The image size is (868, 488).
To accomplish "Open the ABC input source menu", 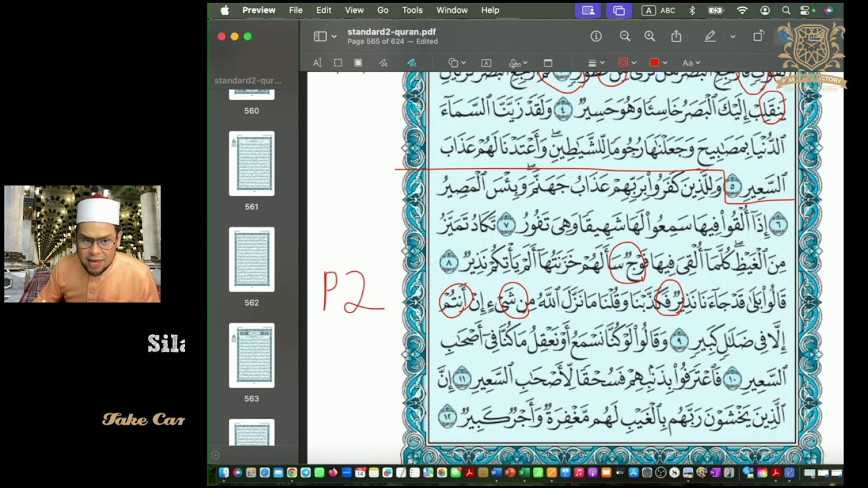I will point(658,10).
